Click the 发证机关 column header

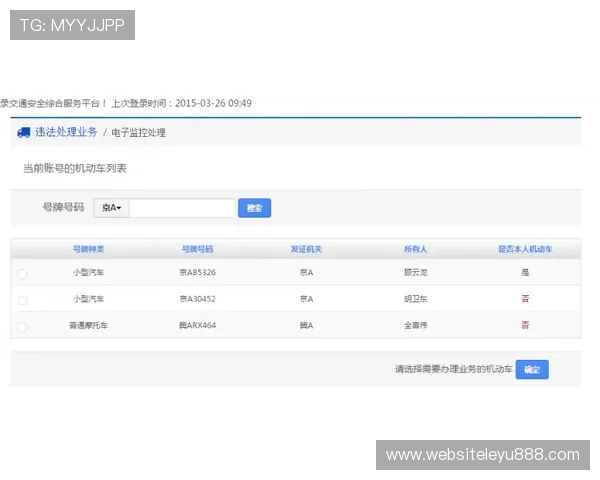306,249
